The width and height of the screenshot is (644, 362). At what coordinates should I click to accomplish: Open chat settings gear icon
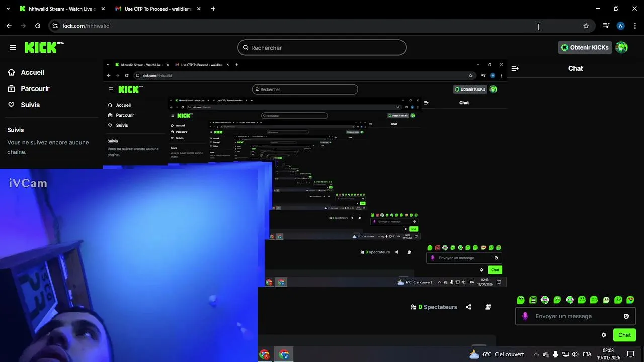click(x=604, y=335)
